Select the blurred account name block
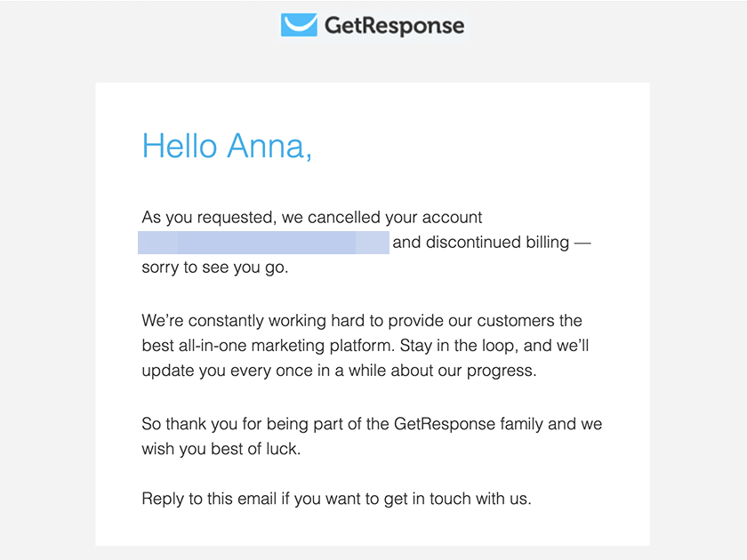 263,243
